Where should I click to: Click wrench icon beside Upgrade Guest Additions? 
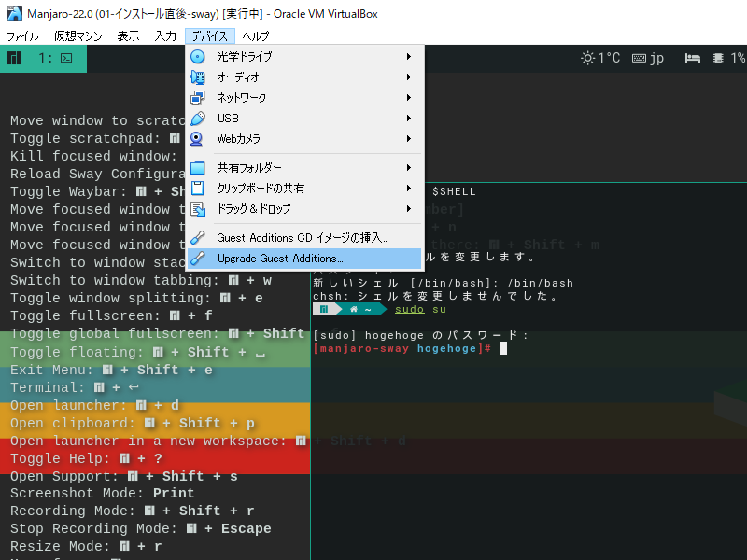click(198, 259)
